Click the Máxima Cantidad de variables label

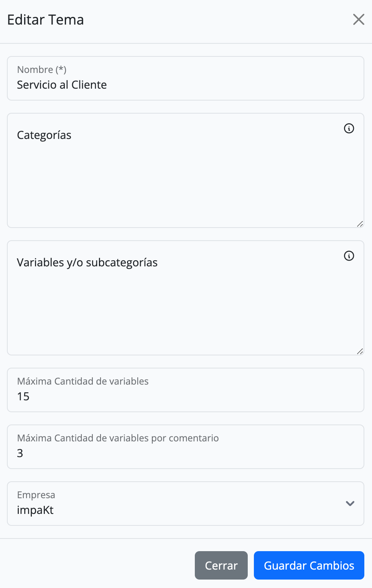point(83,381)
